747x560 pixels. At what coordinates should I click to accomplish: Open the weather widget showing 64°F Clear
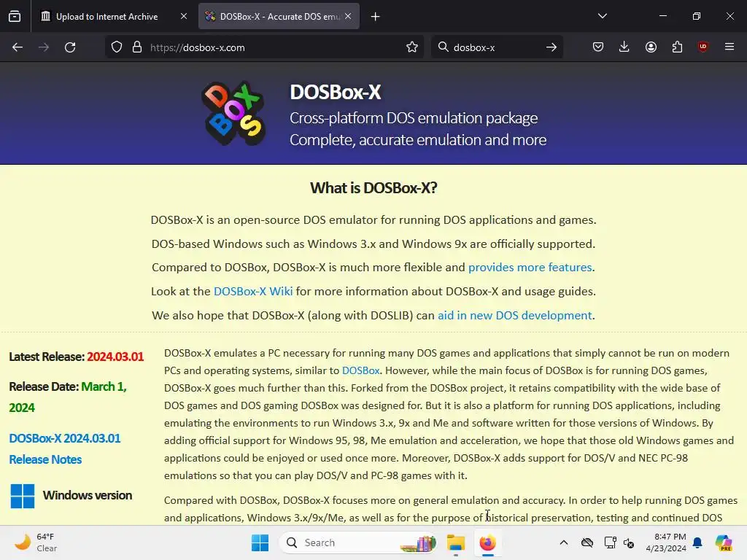click(36, 542)
